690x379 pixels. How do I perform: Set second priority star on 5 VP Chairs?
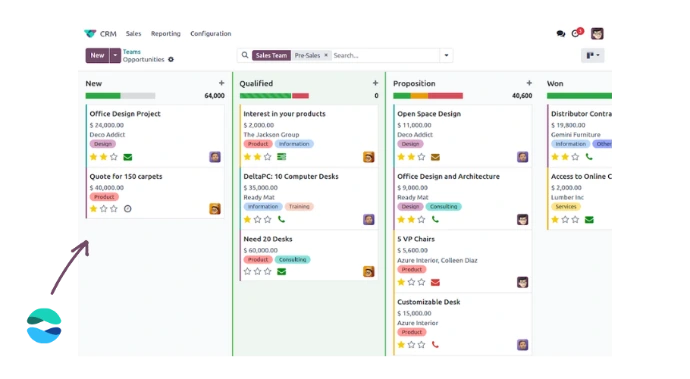tap(411, 282)
